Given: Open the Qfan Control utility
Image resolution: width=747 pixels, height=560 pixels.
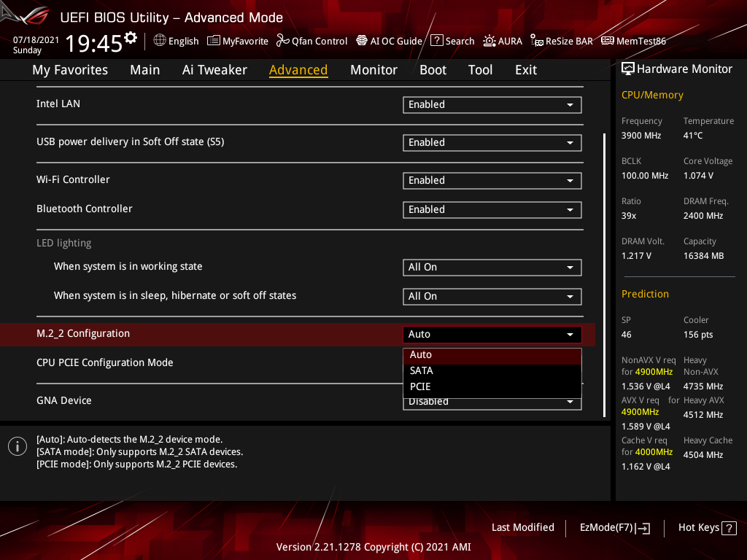Looking at the screenshot, I should [x=311, y=41].
